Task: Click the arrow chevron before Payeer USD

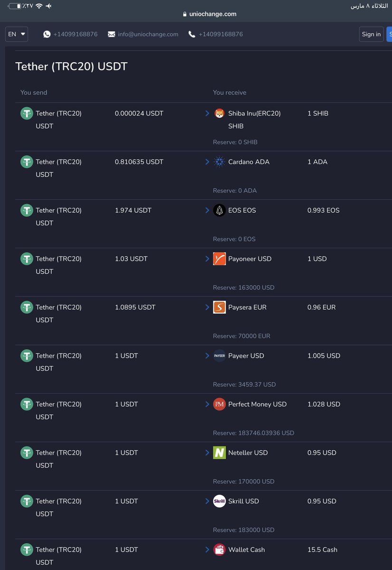Action: tap(207, 356)
